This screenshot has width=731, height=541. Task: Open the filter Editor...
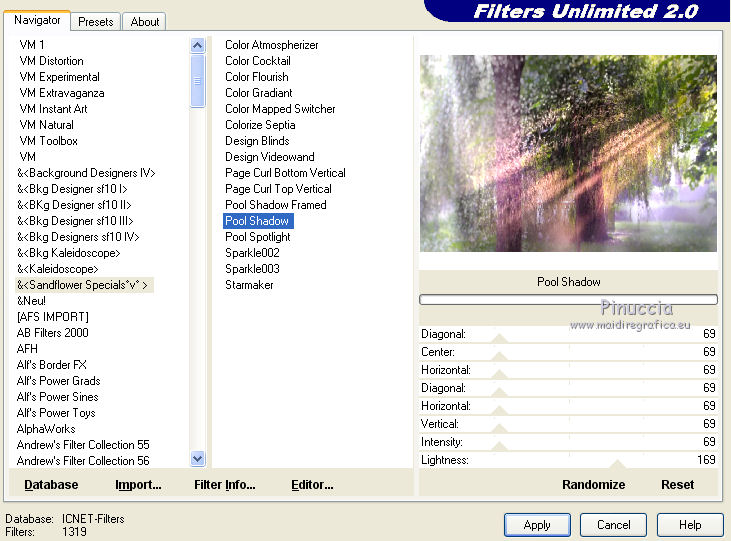(x=312, y=485)
